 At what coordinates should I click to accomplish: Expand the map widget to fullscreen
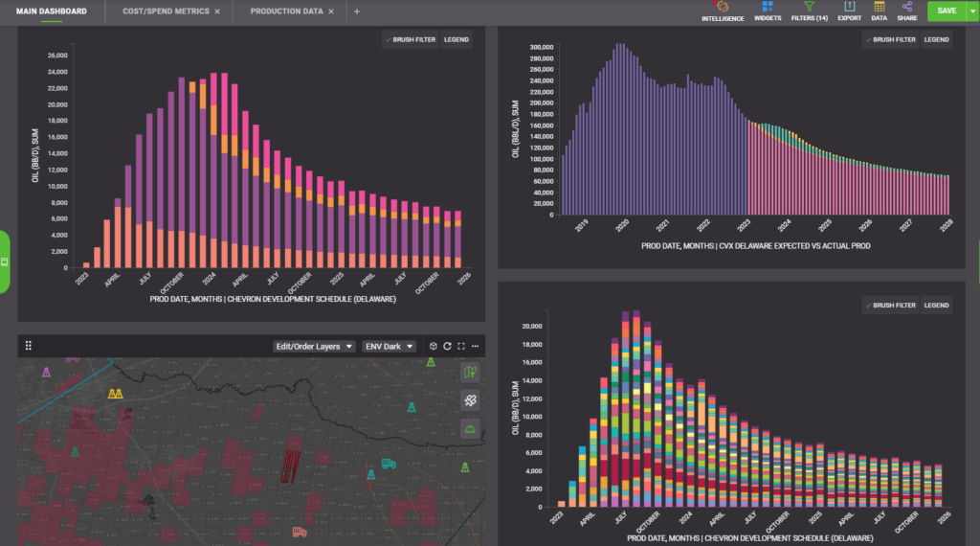click(x=461, y=347)
